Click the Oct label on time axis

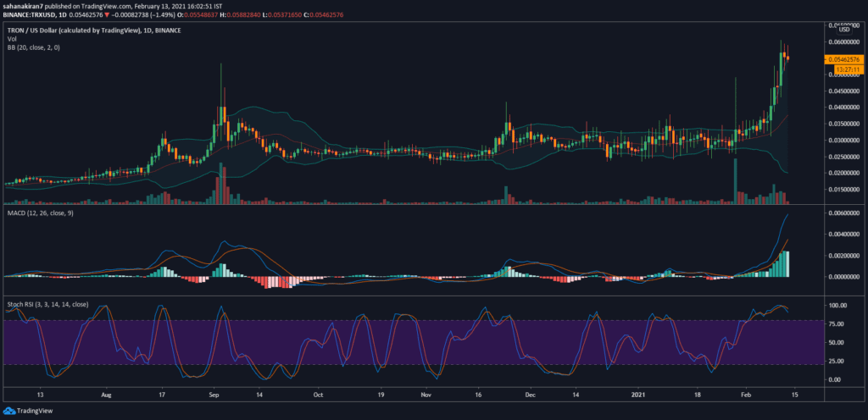click(x=318, y=395)
